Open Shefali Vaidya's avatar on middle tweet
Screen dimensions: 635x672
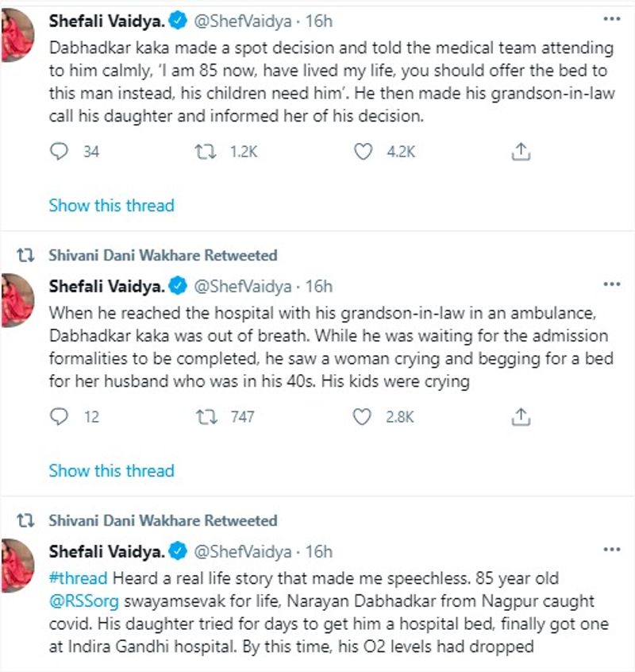pos(17,298)
